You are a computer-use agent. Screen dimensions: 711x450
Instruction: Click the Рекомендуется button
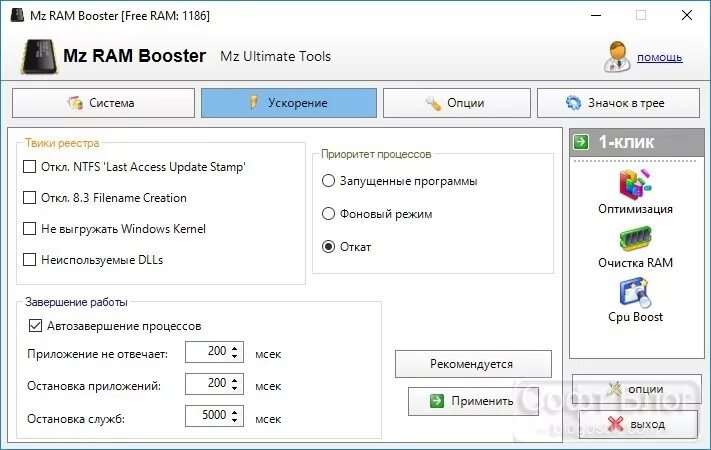pyautogui.click(x=473, y=364)
